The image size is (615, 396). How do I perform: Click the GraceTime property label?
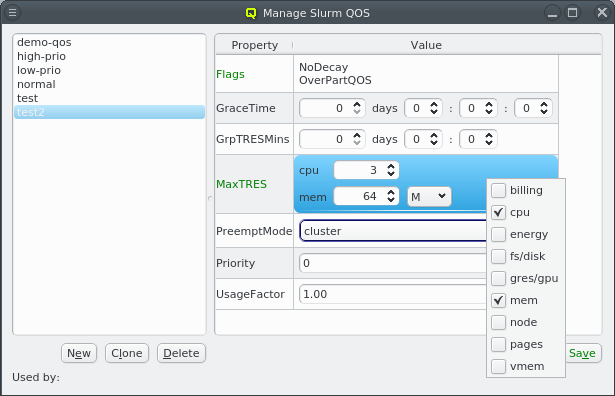tap(246, 108)
